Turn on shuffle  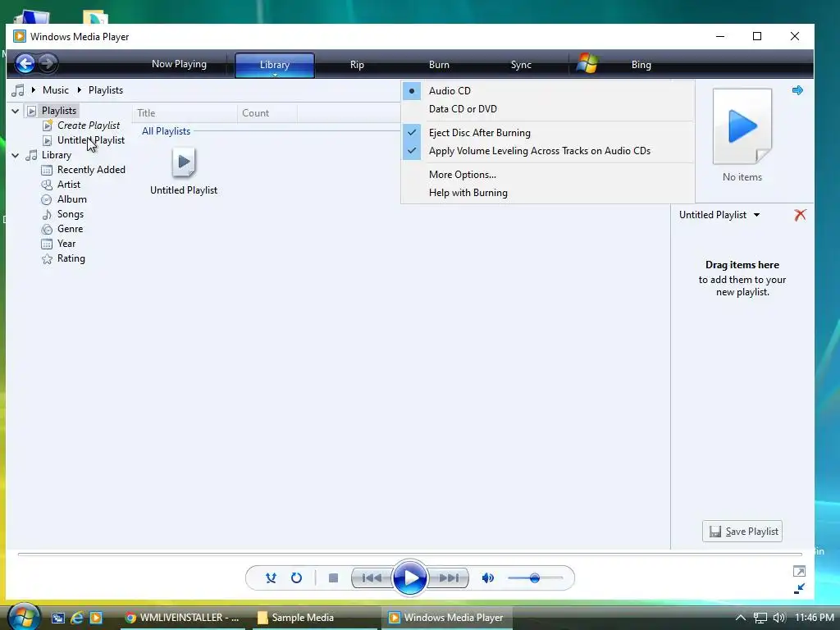pyautogui.click(x=271, y=578)
